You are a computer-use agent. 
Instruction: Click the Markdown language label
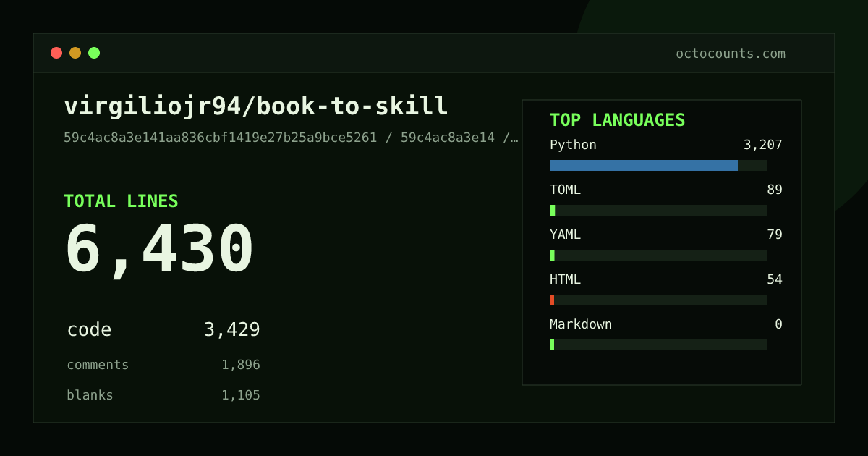581,324
